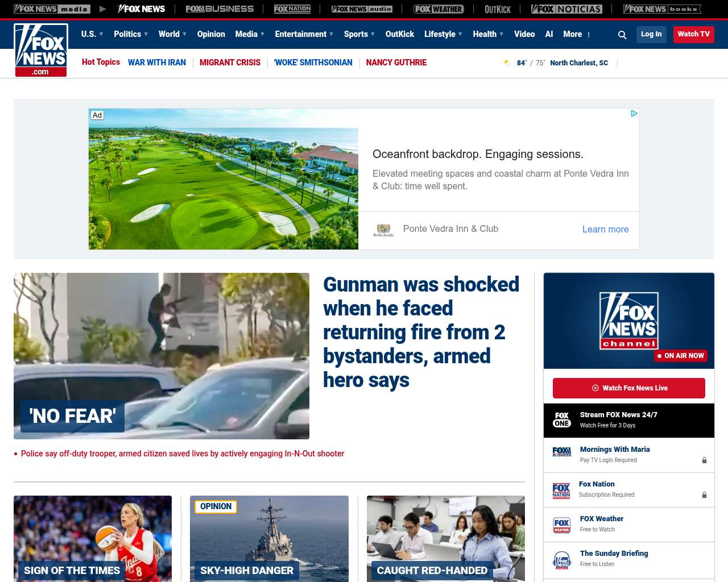This screenshot has width=728, height=582.
Task: Click the Watch TV button
Action: pos(694,34)
